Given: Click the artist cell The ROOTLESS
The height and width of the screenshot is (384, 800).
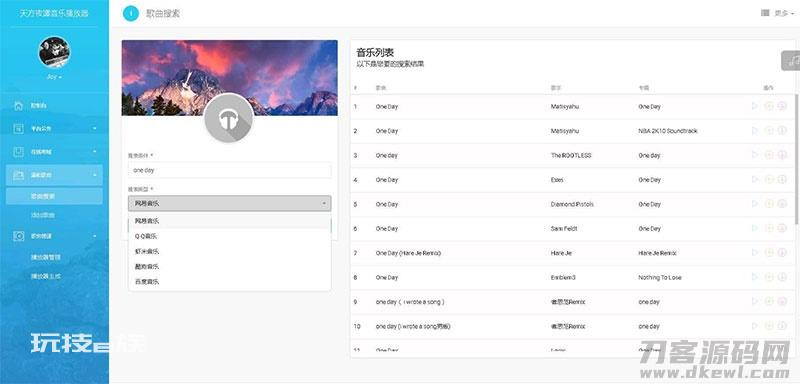Looking at the screenshot, I should click(571, 155).
